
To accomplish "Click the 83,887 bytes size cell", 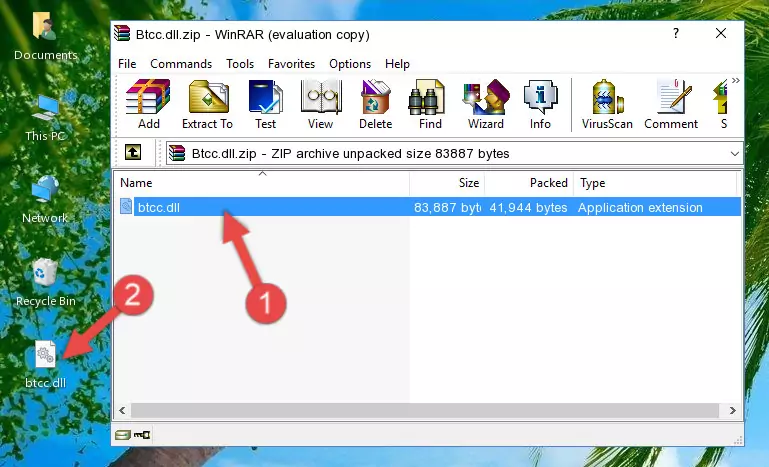I will coord(447,208).
